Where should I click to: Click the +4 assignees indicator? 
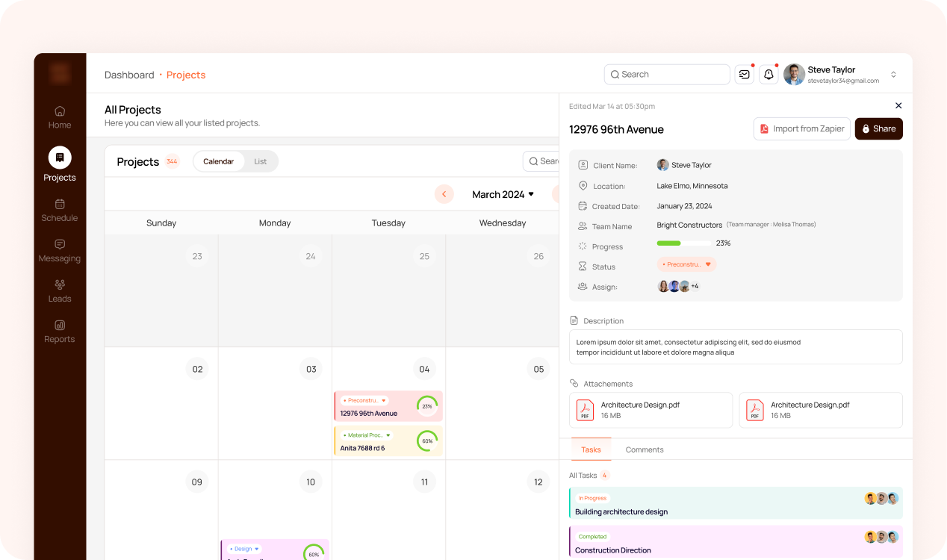click(x=695, y=286)
